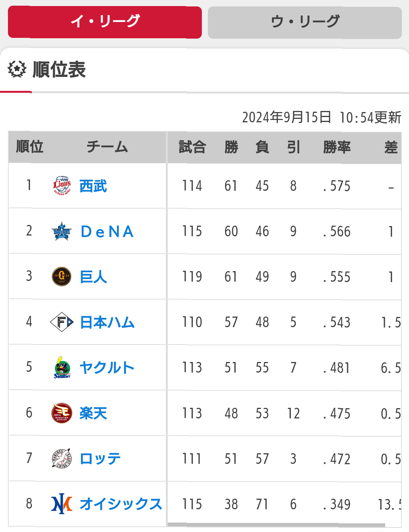
Task: Open the 楽天 team link
Action: tap(93, 413)
